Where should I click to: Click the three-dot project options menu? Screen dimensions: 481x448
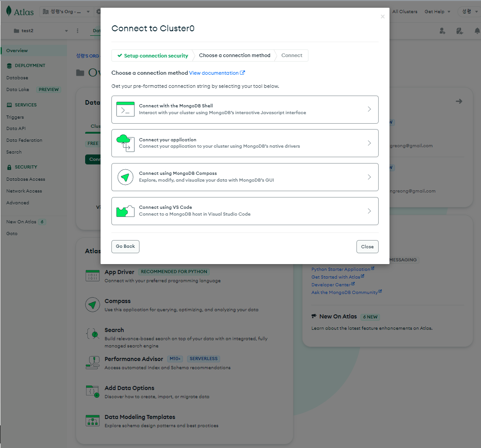point(77,31)
